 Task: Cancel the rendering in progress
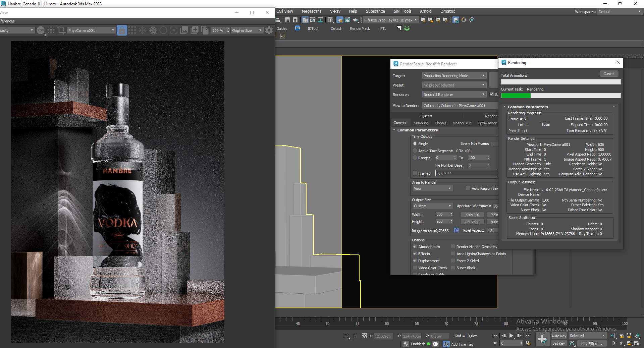[609, 74]
